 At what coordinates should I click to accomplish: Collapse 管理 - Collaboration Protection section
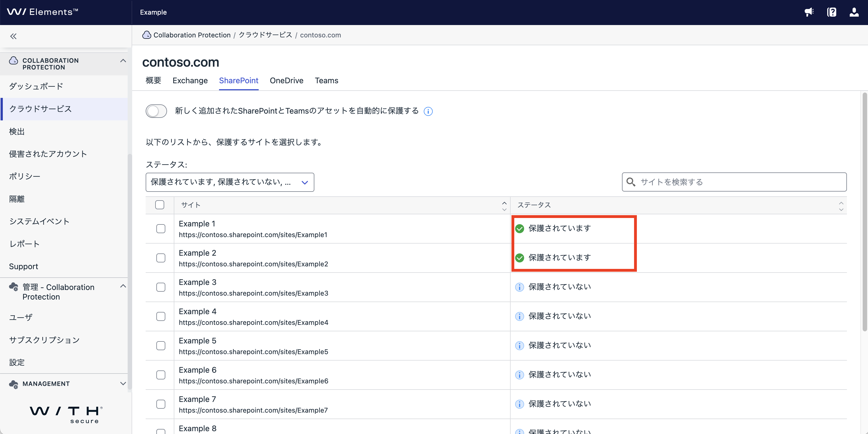point(123,286)
